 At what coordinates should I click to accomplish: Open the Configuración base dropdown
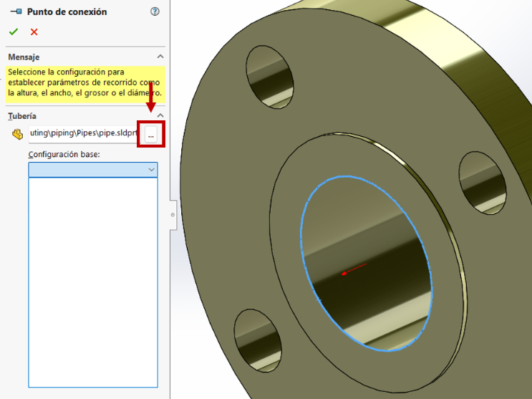pyautogui.click(x=93, y=170)
